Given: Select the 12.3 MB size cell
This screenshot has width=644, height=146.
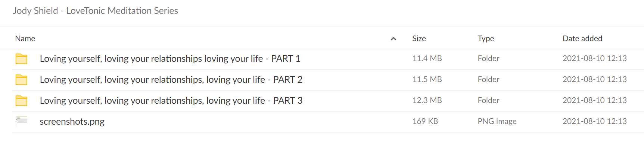Looking at the screenshot, I should tap(427, 100).
